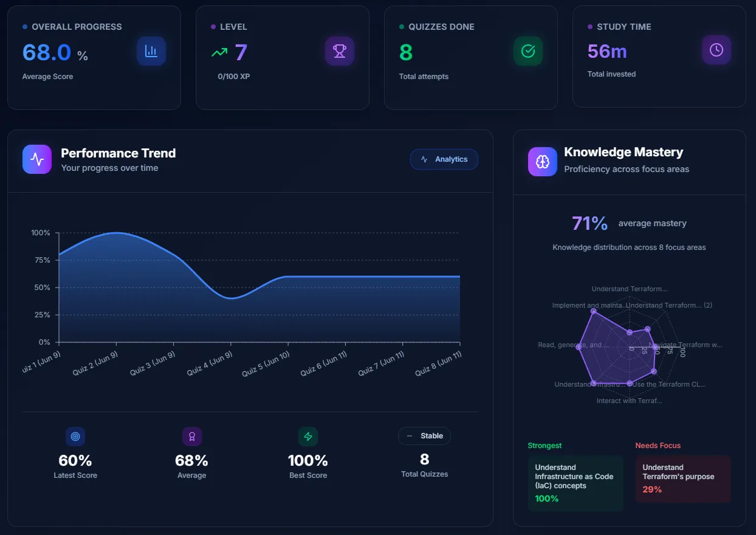The image size is (756, 535).
Task: Click the checkmark icon in Quizzes Done
Action: click(x=527, y=51)
